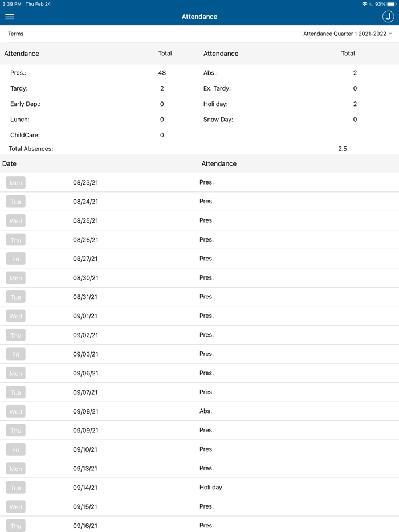399x532 pixels.
Task: Tap the J profile avatar
Action: pos(388,17)
